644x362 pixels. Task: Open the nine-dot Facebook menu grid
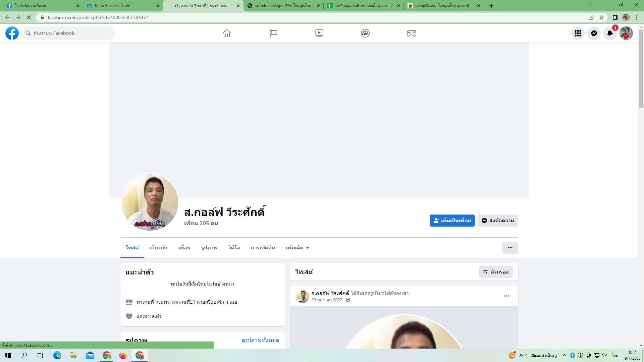(578, 33)
